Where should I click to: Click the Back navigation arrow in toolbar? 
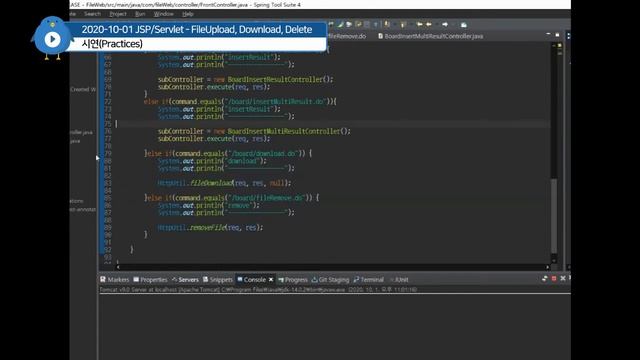[x=429, y=24]
